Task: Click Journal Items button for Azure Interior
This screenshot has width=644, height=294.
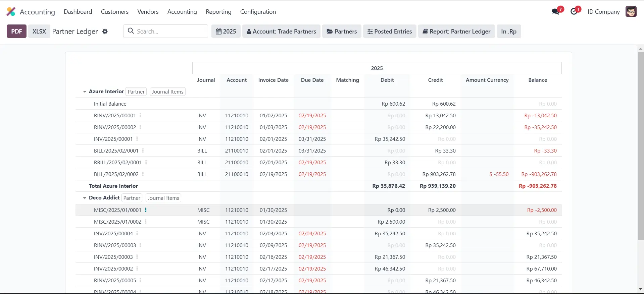Action: click(x=168, y=92)
